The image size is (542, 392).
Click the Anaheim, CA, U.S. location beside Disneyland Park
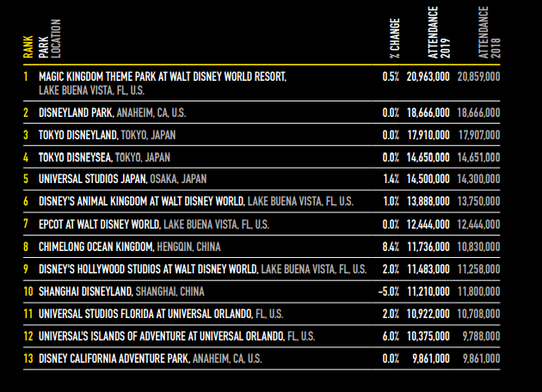pyautogui.click(x=151, y=113)
